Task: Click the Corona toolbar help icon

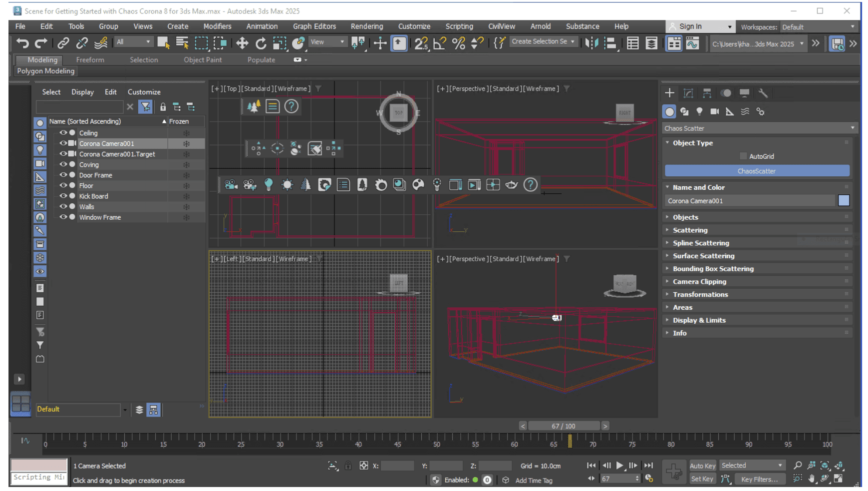Action: coord(530,185)
